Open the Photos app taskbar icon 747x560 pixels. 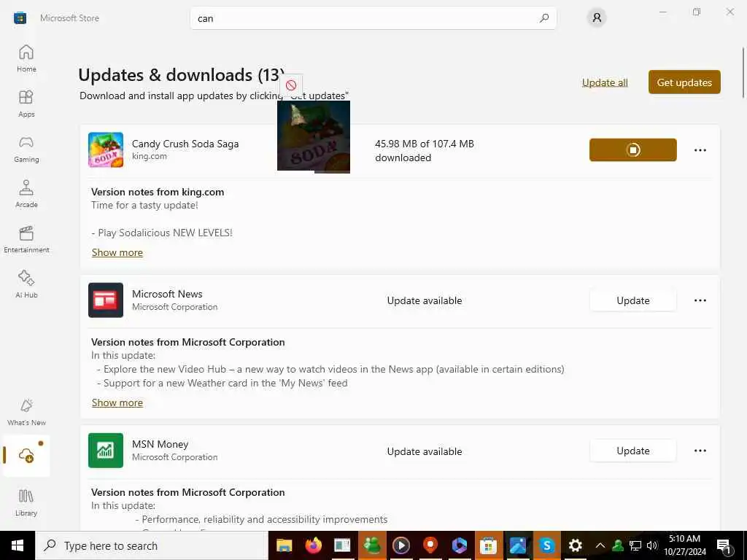pyautogui.click(x=517, y=545)
